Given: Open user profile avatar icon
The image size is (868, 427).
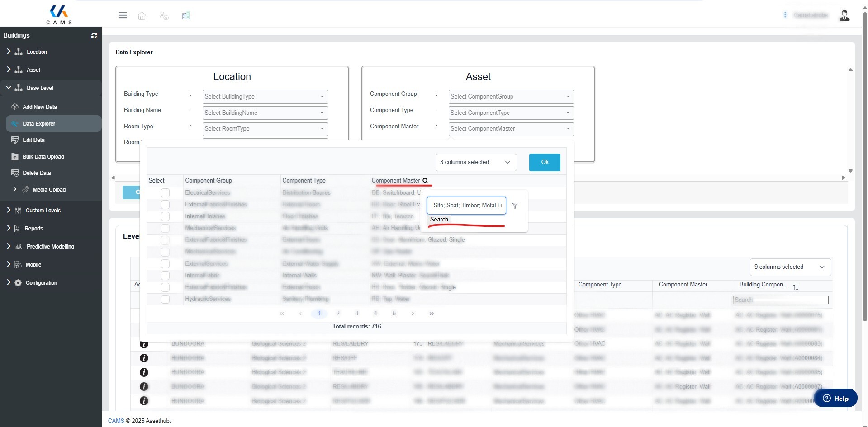Looking at the screenshot, I should coord(844,15).
